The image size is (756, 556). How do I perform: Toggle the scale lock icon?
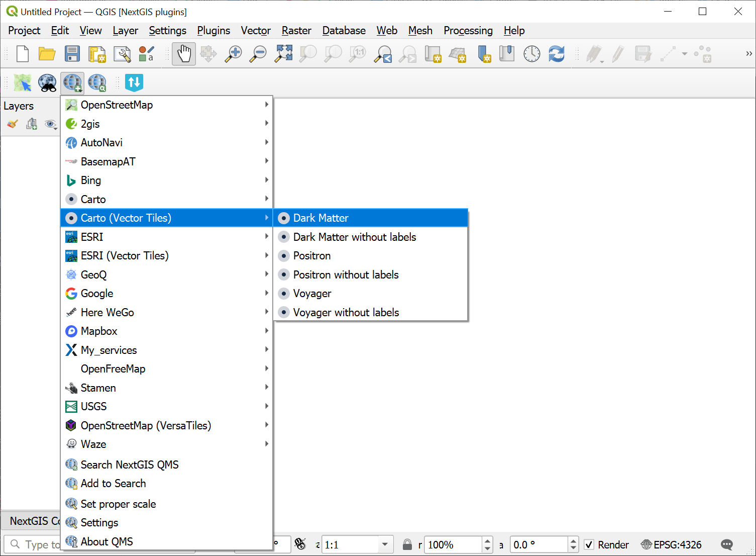407,544
